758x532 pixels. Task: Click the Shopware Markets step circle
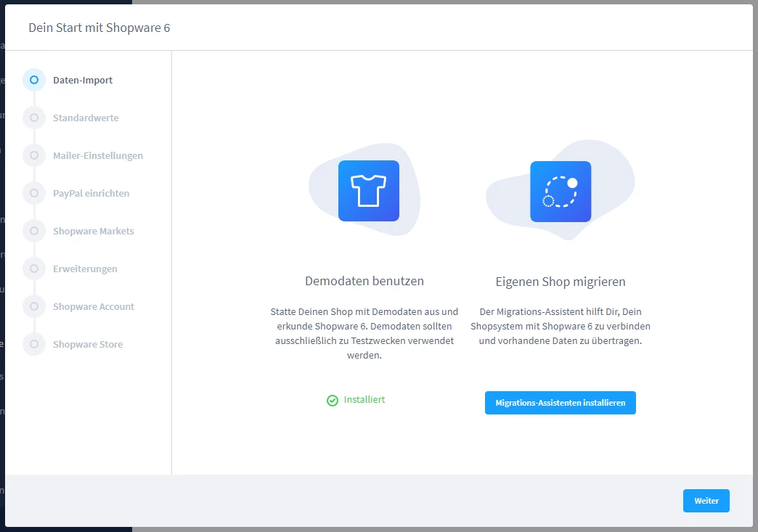pyautogui.click(x=34, y=231)
